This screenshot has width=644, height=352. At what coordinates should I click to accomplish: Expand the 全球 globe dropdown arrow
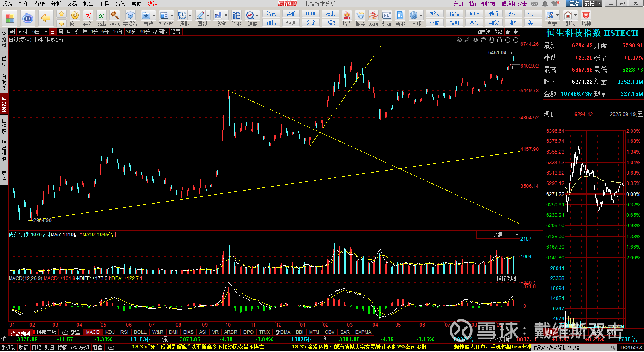coord(421,16)
